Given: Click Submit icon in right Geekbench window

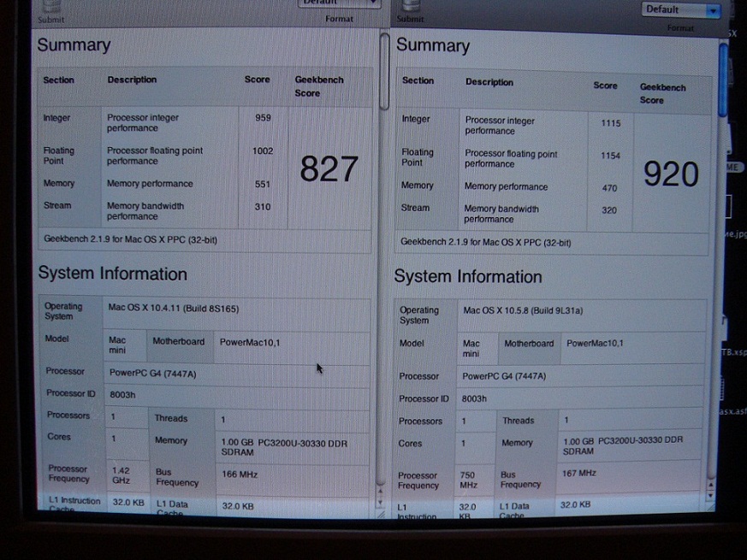Looking at the screenshot, I should [410, 6].
